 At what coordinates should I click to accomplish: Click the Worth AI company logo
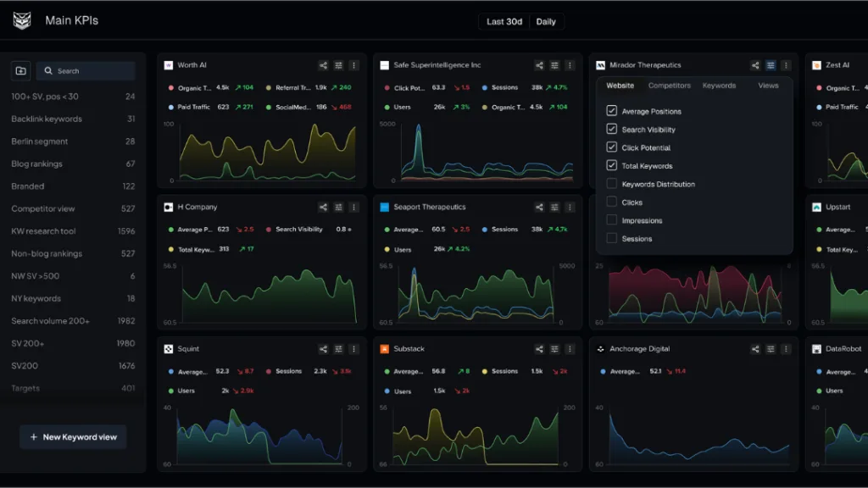tap(169, 65)
